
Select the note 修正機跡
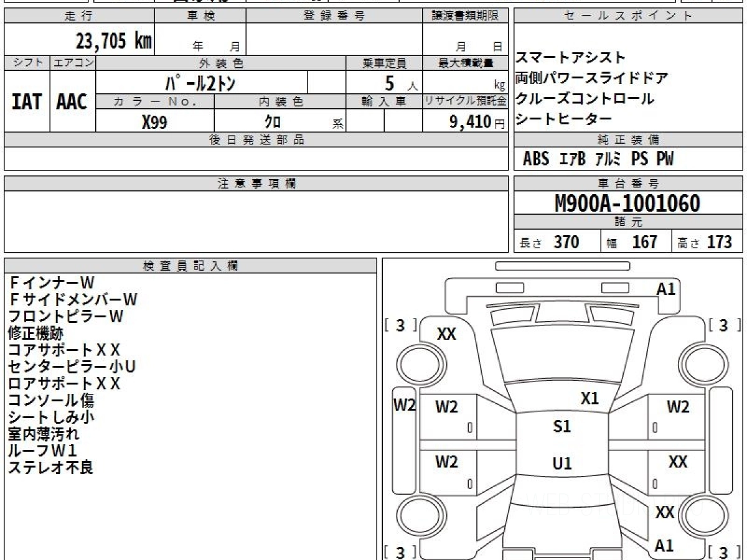[35, 334]
